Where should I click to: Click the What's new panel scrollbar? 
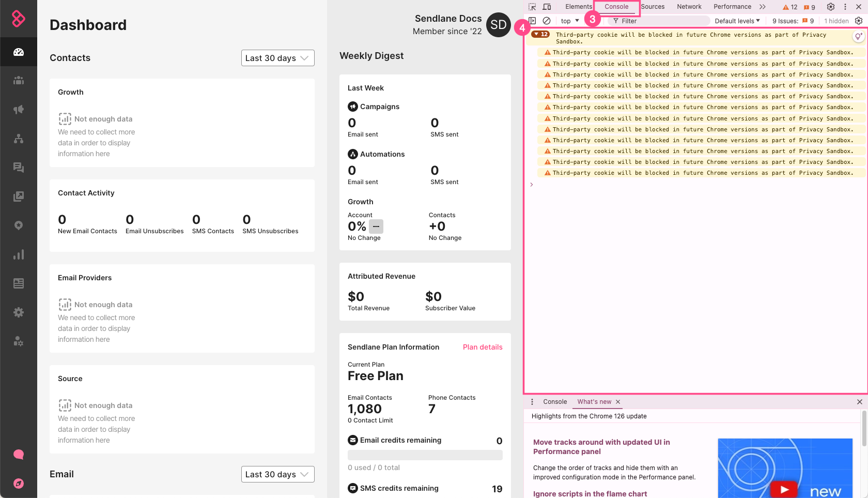tap(864, 429)
